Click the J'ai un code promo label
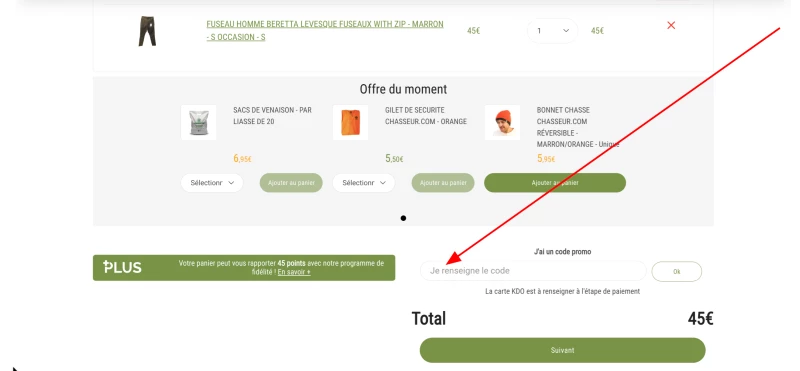The height and width of the screenshot is (371, 800). (x=563, y=252)
